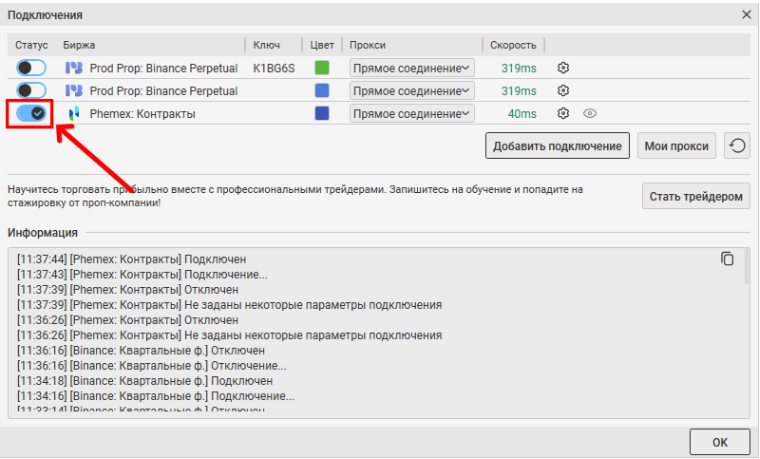760x459 pixels.
Task: Pick the green color swatch for first connection
Action: [x=322, y=68]
